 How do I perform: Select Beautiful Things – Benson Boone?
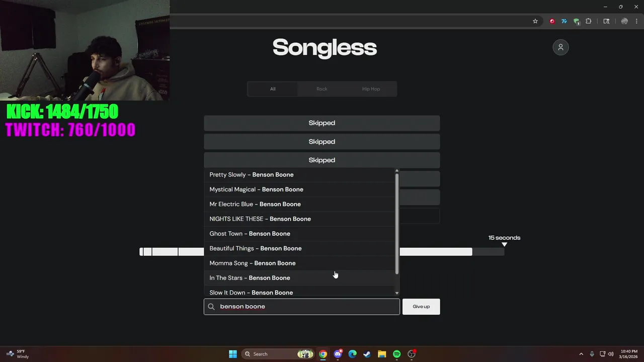299,248
